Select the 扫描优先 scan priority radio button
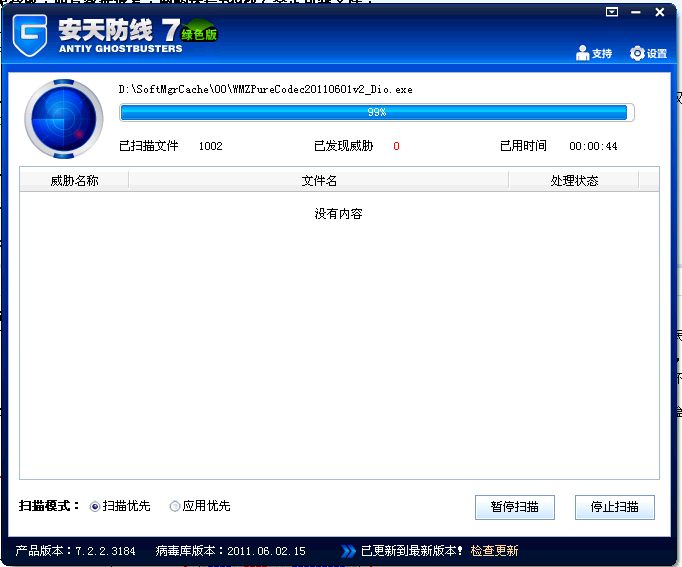The height and width of the screenshot is (567, 682). click(x=94, y=507)
